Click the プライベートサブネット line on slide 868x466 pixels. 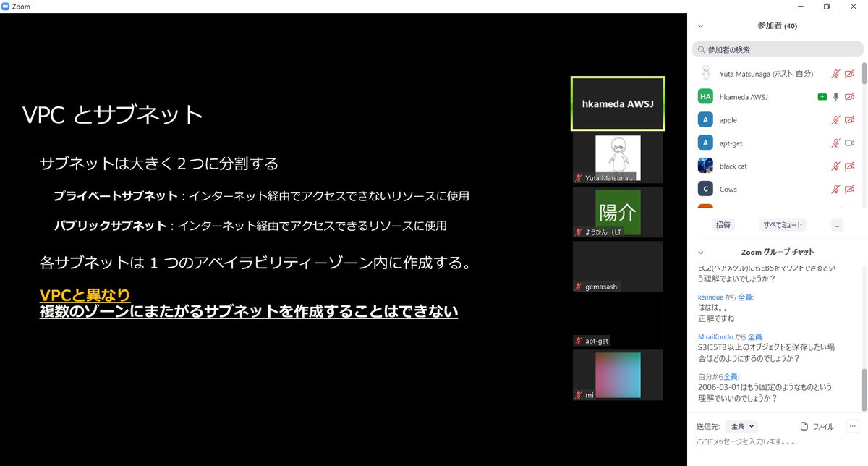tap(262, 196)
